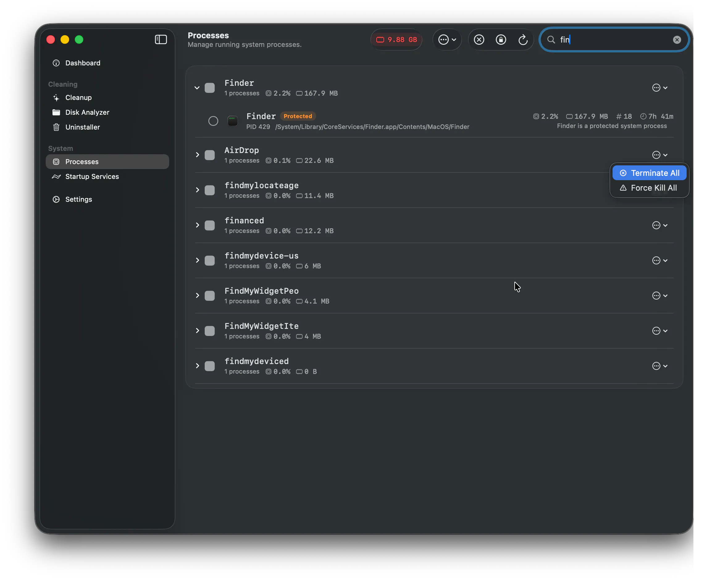Image resolution: width=728 pixels, height=580 pixels.
Task: Check the financed group checkbox
Action: (210, 226)
